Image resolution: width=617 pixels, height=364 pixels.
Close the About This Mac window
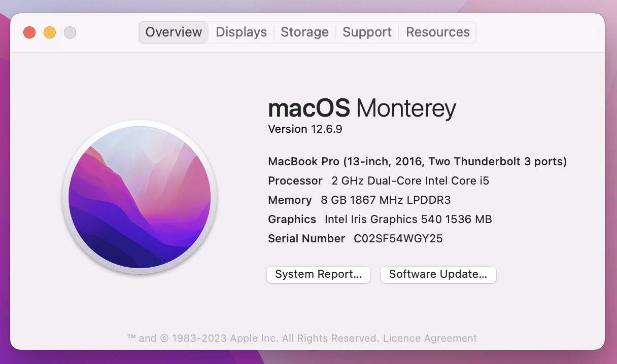pyautogui.click(x=29, y=32)
